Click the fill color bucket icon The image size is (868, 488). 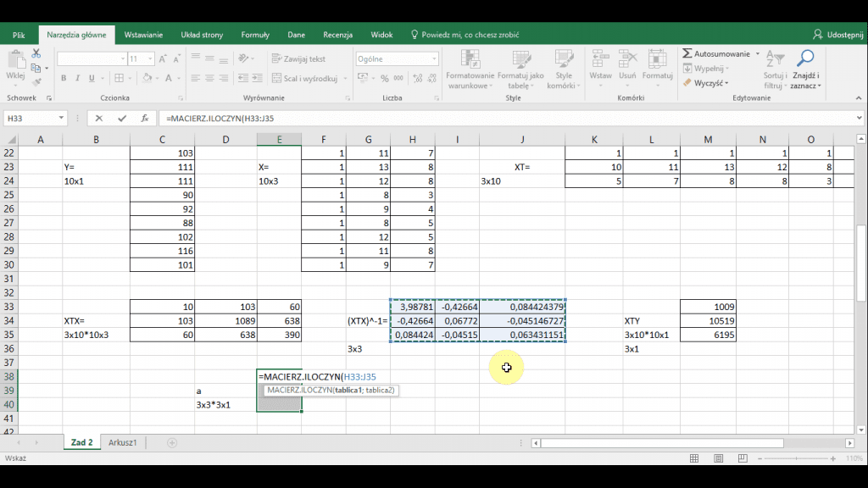pos(147,79)
